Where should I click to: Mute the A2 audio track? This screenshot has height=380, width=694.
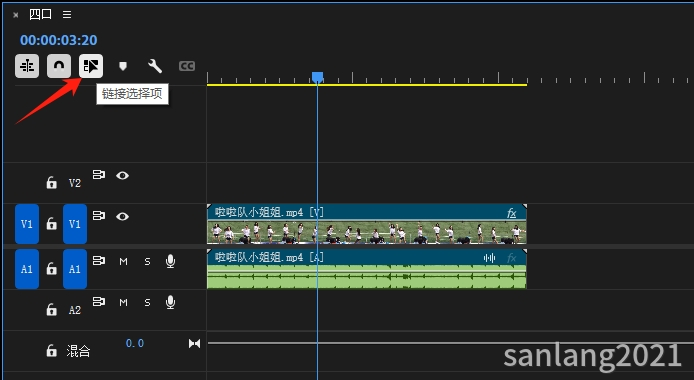[123, 302]
